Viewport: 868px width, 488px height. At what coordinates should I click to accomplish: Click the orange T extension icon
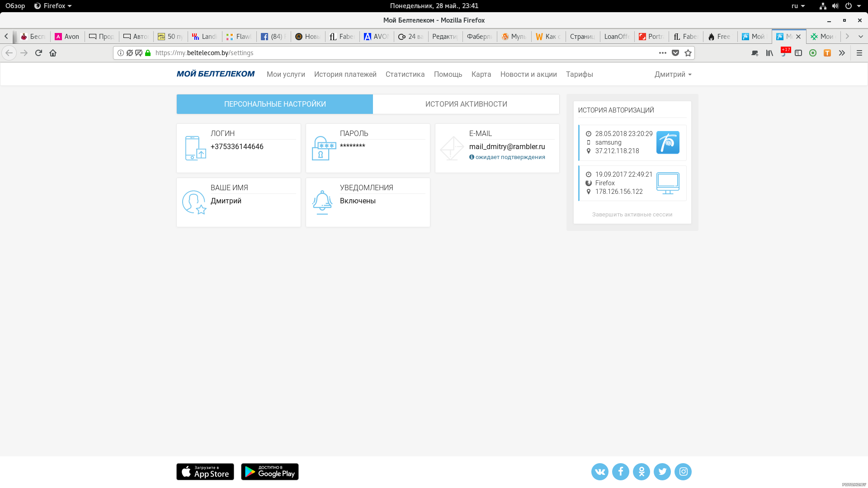tap(827, 53)
